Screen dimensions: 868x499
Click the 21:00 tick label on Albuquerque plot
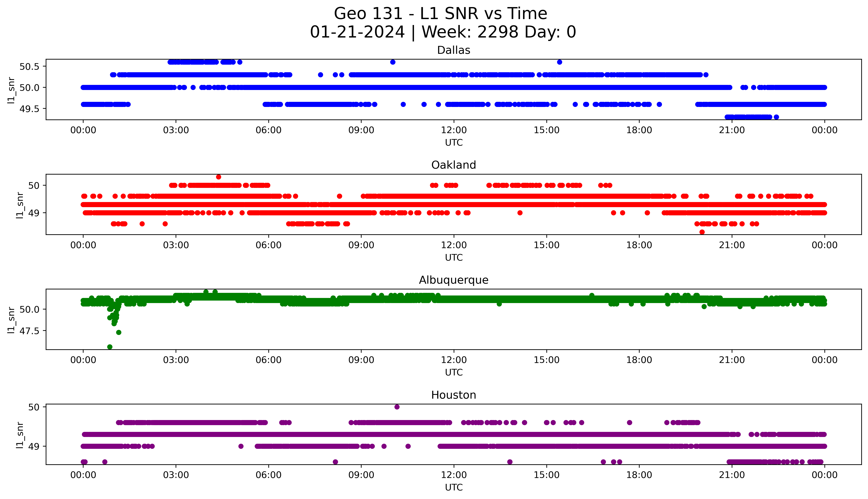(x=732, y=360)
